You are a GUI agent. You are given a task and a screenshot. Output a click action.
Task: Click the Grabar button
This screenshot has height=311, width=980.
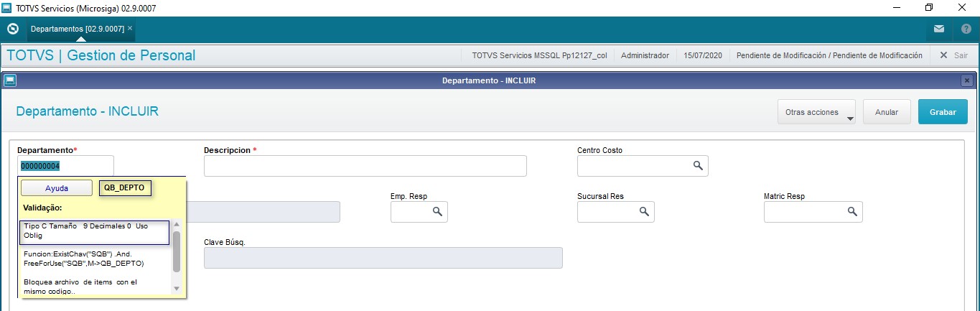pos(943,112)
